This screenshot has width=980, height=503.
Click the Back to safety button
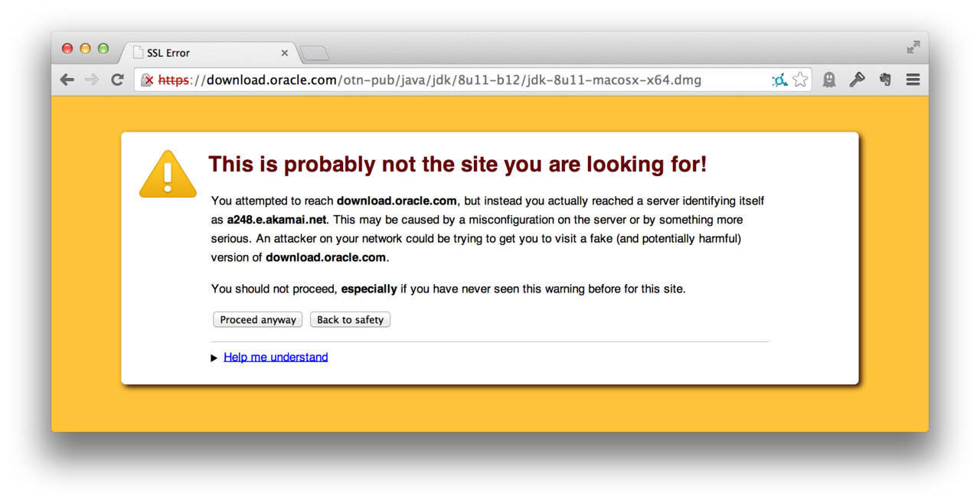click(350, 319)
